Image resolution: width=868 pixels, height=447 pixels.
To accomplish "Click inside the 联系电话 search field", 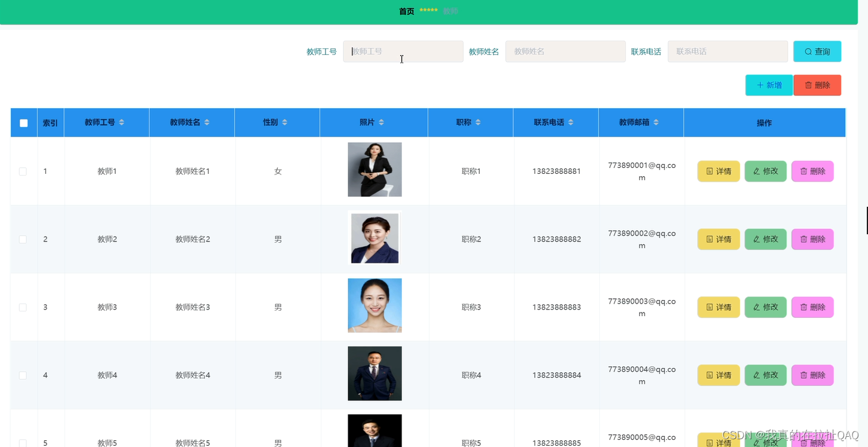I will click(728, 51).
